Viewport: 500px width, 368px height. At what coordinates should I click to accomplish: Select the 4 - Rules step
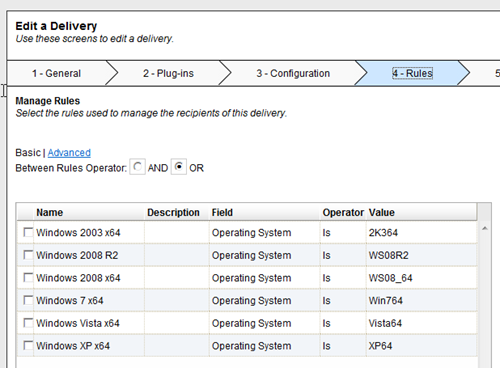pos(412,73)
